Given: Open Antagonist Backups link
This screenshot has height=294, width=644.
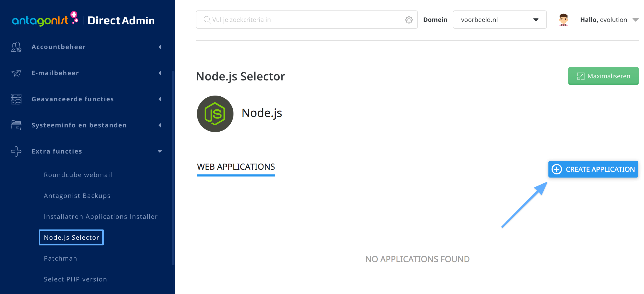Looking at the screenshot, I should coord(77,196).
